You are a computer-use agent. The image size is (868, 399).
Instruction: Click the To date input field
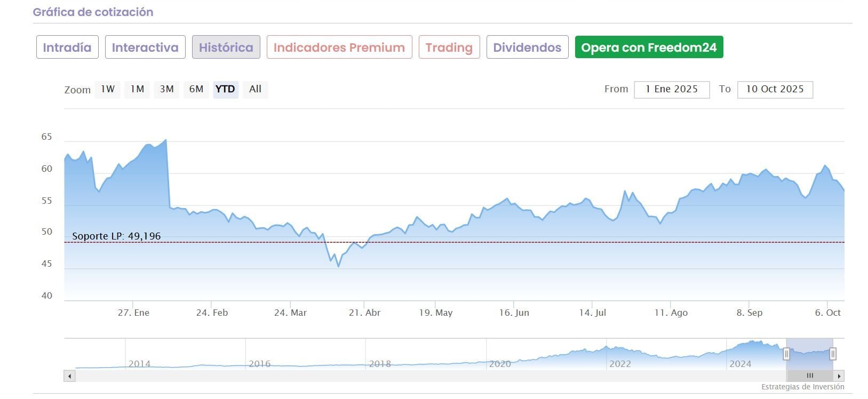tap(775, 90)
